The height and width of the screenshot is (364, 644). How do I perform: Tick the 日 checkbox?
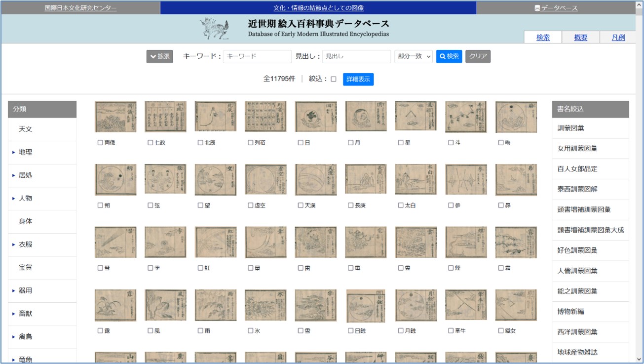pyautogui.click(x=301, y=143)
